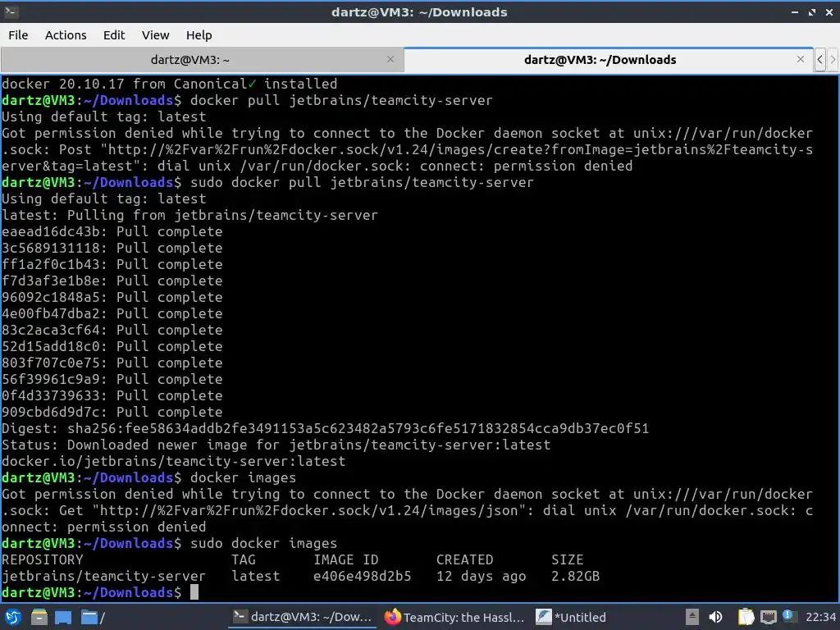The width and height of the screenshot is (840, 630).
Task: Open the root folder shortcut in panel
Action: [x=93, y=617]
